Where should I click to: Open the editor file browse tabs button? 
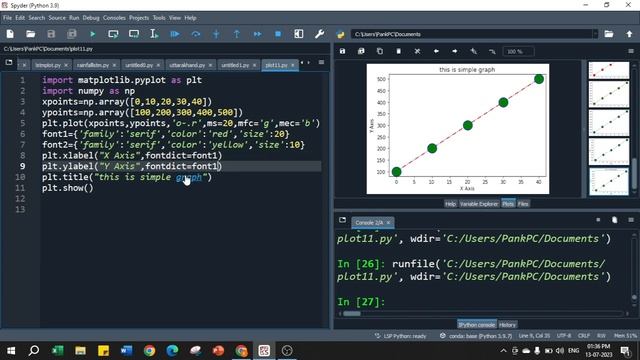tap(9, 62)
